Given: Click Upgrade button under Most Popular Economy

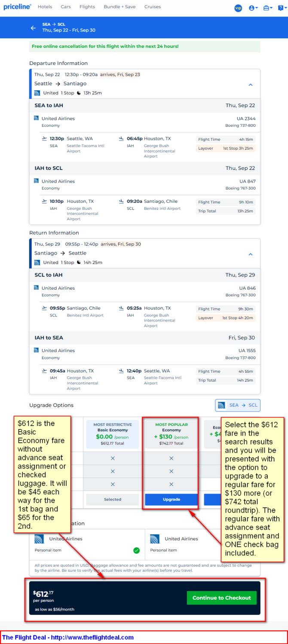Looking at the screenshot, I should pos(171,500).
